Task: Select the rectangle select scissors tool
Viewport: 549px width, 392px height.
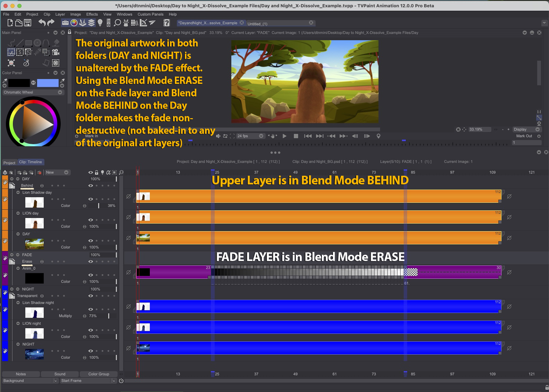Action: click(11, 52)
